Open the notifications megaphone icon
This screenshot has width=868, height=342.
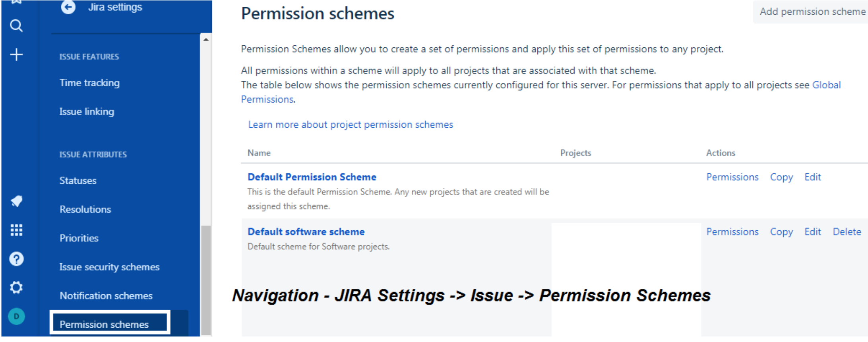click(16, 201)
